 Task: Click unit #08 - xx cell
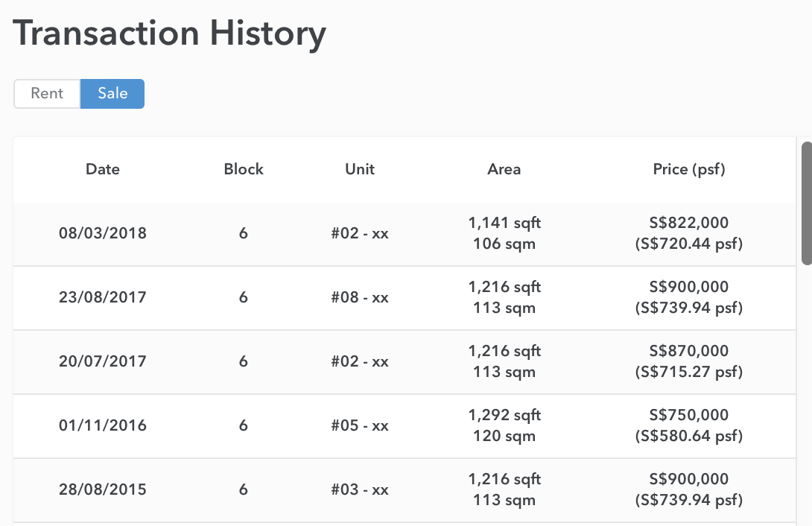coord(360,297)
